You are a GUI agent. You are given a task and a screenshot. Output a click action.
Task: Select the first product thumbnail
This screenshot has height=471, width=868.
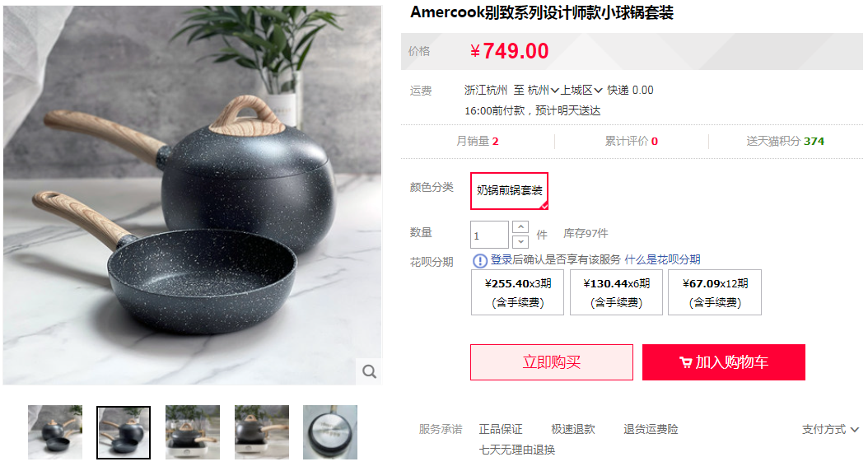tap(55, 432)
